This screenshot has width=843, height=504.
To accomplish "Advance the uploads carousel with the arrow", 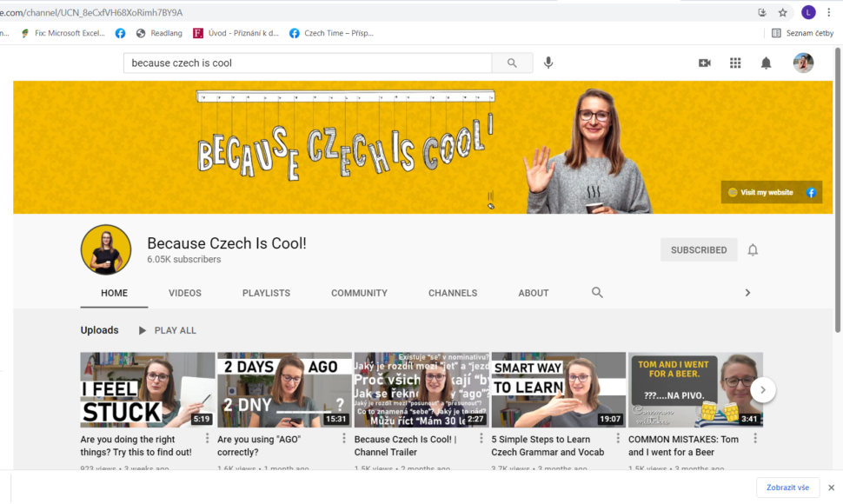I will pos(762,390).
